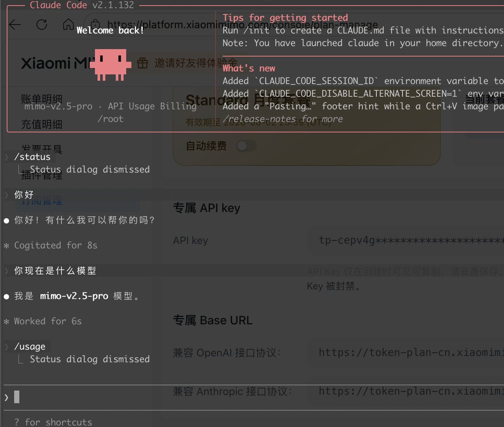Click the "兼容 OpenAI 接口协议" label
504x427 pixels.
click(227, 353)
